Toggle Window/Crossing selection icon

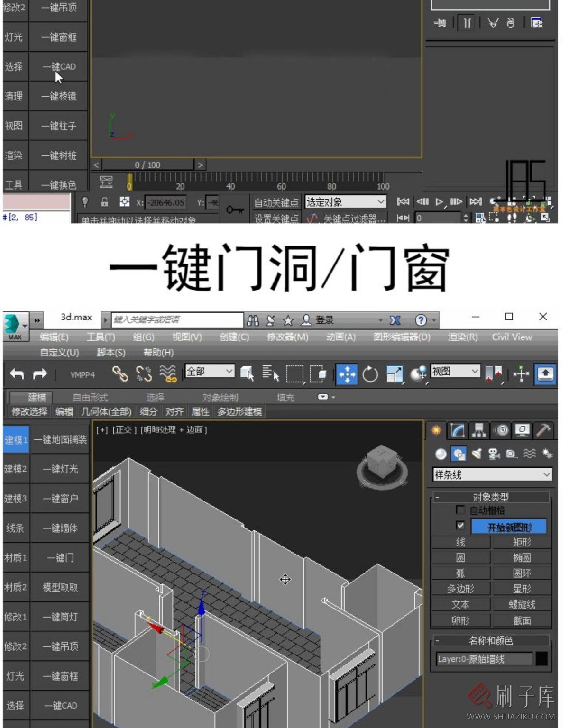click(x=318, y=374)
